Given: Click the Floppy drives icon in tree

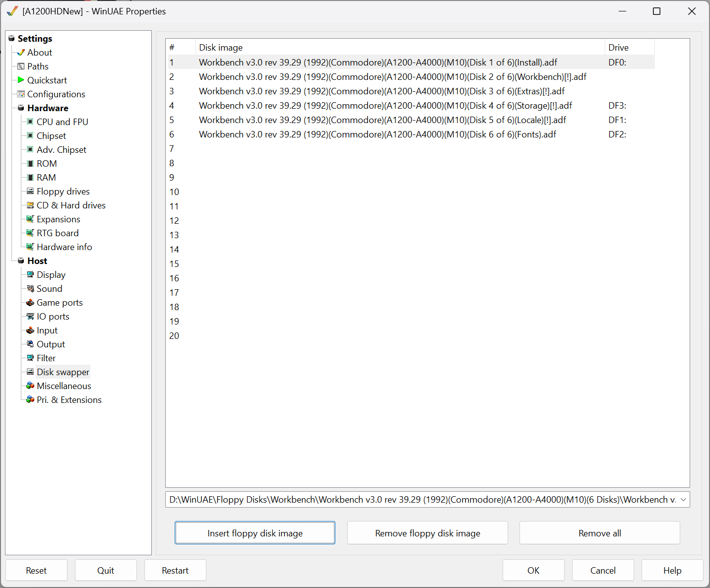Looking at the screenshot, I should (30, 191).
